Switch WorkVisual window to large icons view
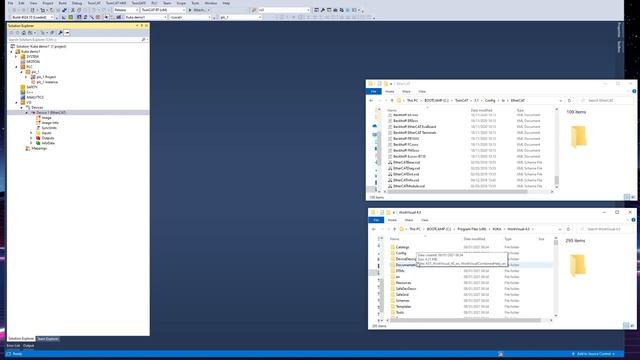The width and height of the screenshot is (640, 360). (x=632, y=325)
